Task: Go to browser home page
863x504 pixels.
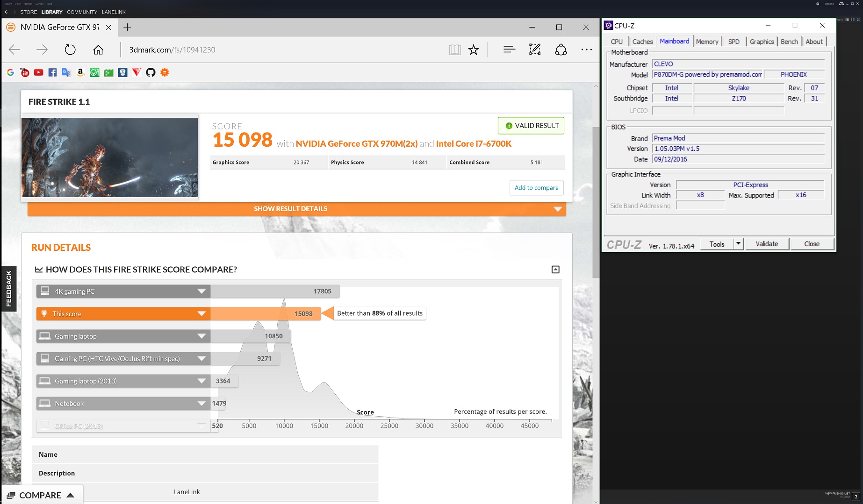Action: [98, 50]
